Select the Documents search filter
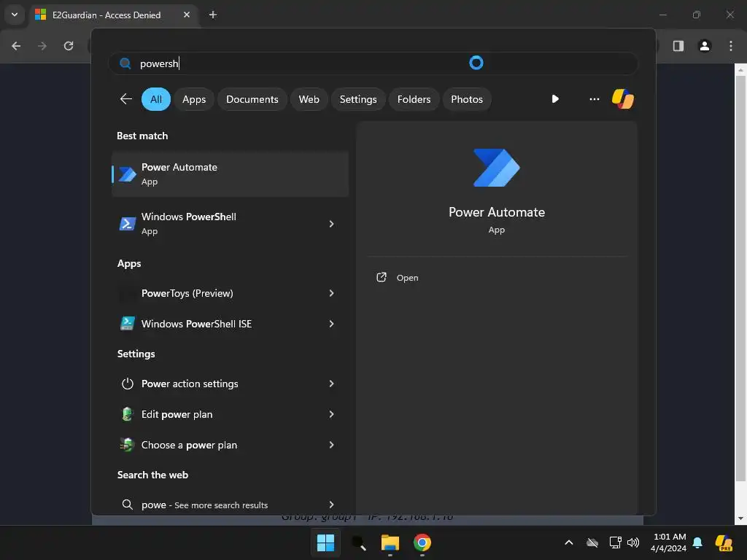The width and height of the screenshot is (747, 560). pyautogui.click(x=252, y=99)
